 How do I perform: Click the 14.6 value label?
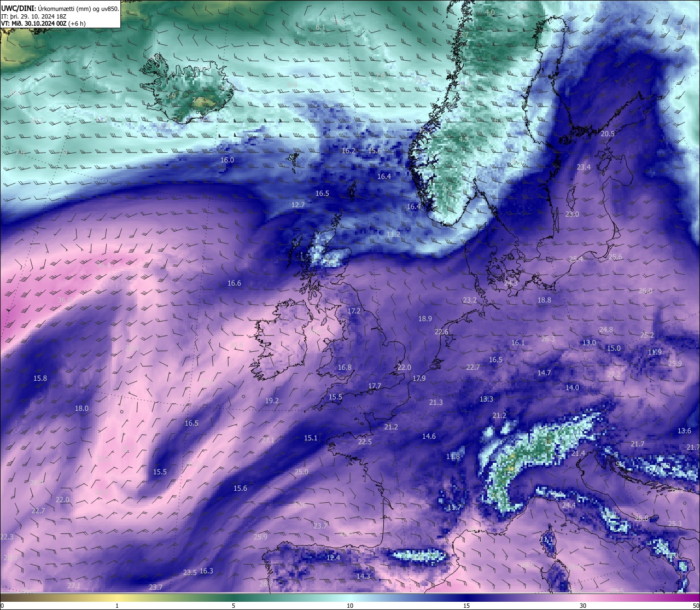(x=429, y=436)
